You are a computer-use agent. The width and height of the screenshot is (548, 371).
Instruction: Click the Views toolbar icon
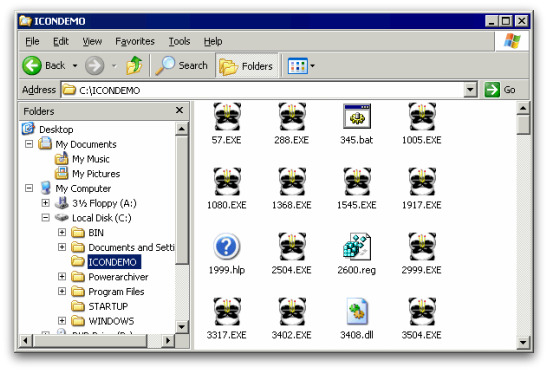tap(297, 66)
